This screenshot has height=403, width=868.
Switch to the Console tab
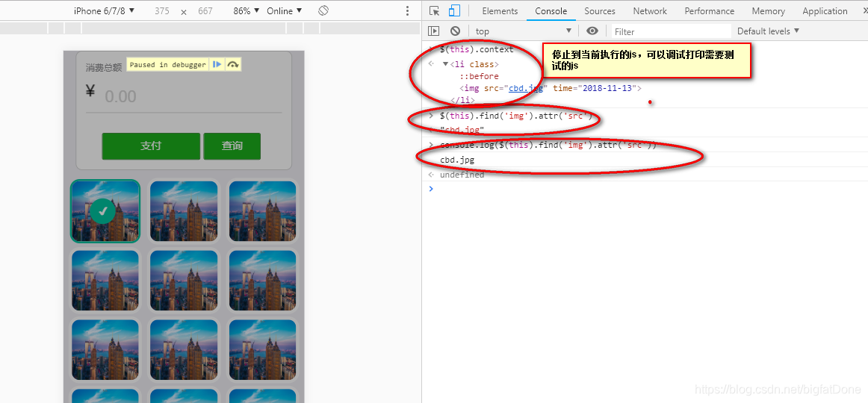551,11
